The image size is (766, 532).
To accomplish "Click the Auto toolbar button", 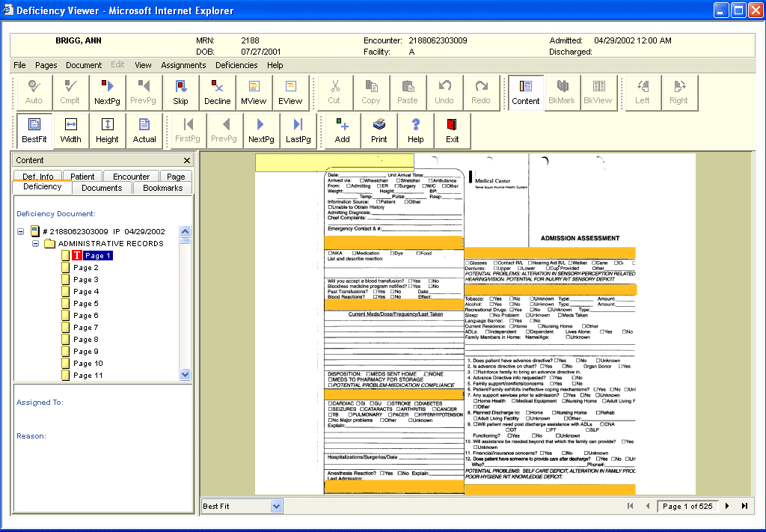I will coord(34,92).
